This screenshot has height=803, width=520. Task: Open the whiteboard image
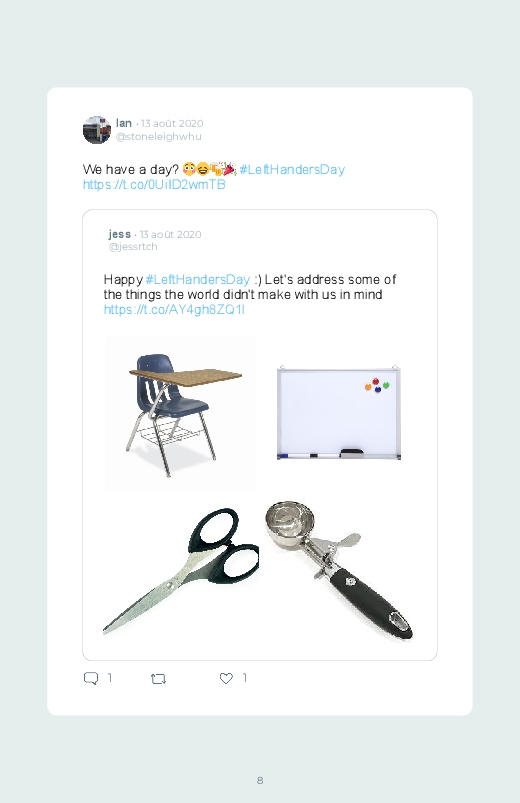click(339, 413)
